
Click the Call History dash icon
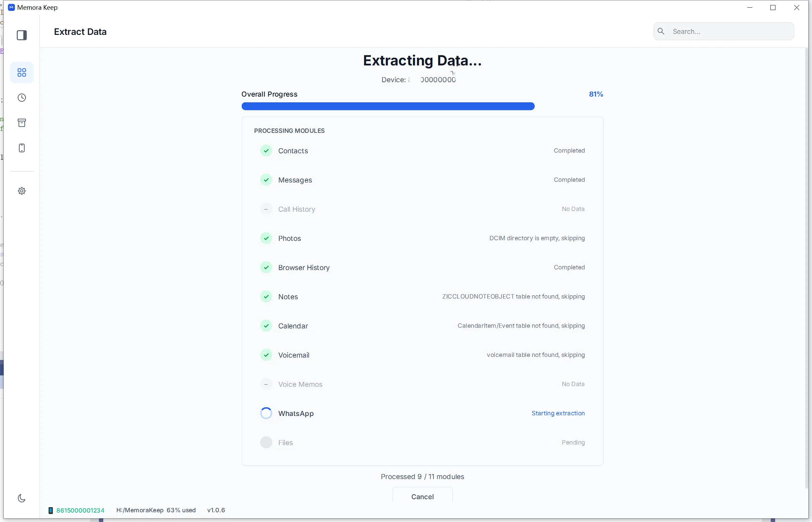pyautogui.click(x=266, y=209)
